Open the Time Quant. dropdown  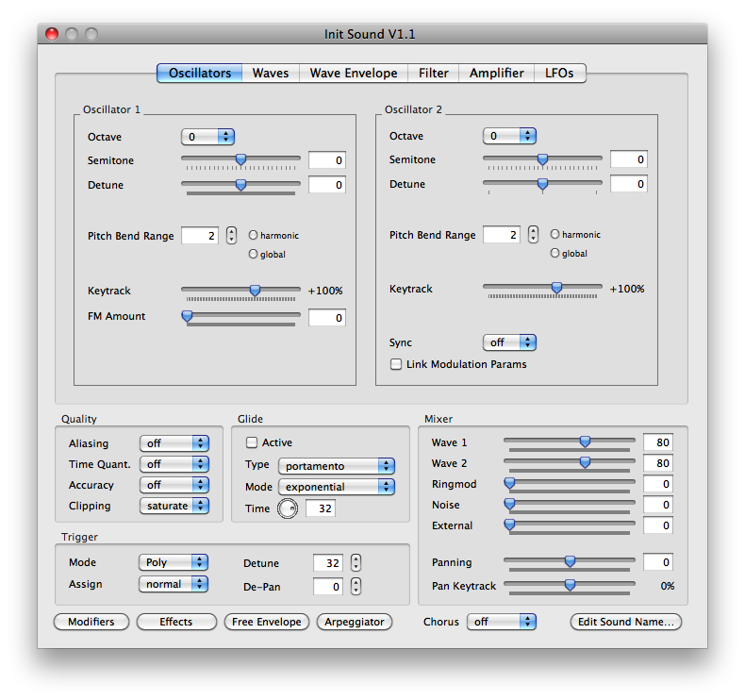[174, 464]
